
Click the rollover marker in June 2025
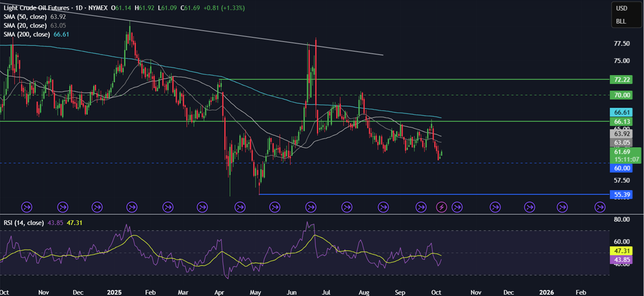[x=311, y=207]
